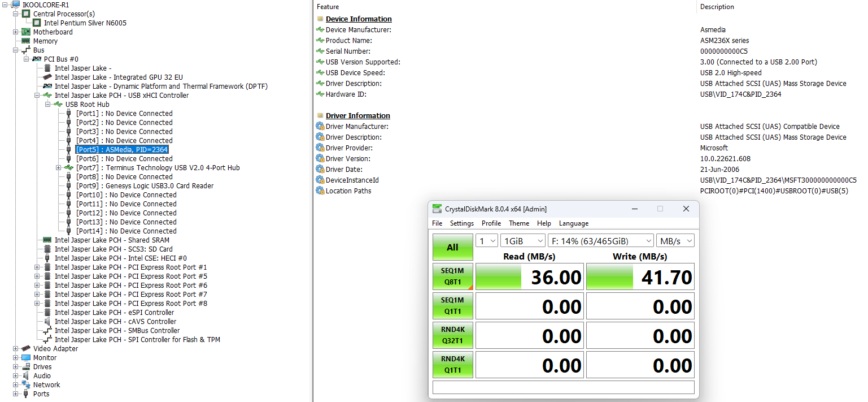Click the comment field at CrystalDiskMark bottom
Viewport: 868px width, 402px height.
[564, 387]
